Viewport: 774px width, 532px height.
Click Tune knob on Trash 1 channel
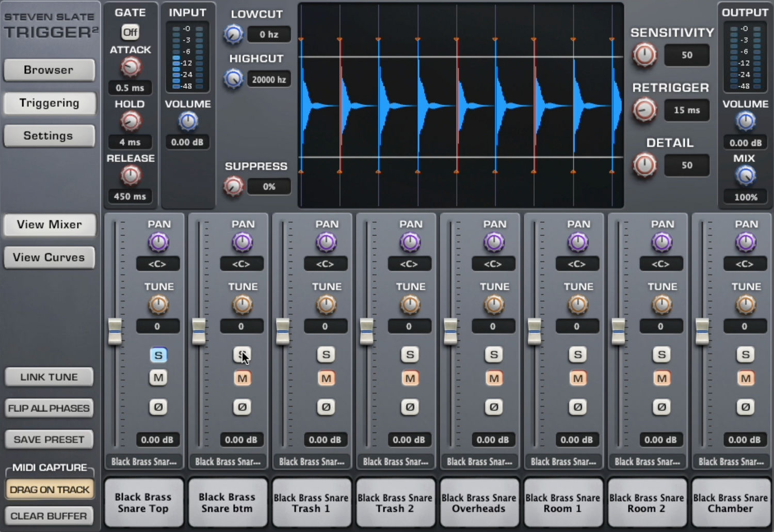pyautogui.click(x=326, y=305)
